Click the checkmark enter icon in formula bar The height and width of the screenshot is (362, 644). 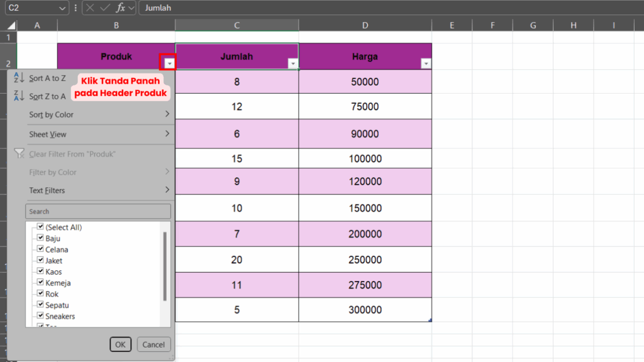105,8
